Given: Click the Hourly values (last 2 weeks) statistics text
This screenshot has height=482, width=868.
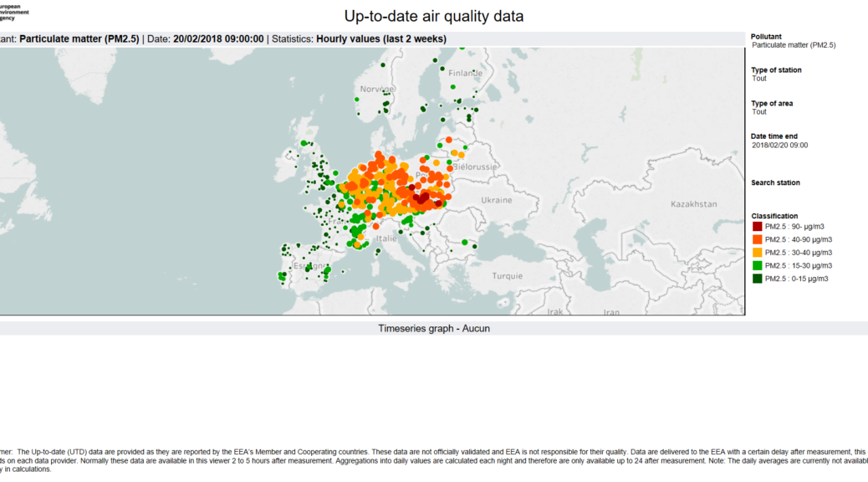Looking at the screenshot, I should pyautogui.click(x=380, y=38).
